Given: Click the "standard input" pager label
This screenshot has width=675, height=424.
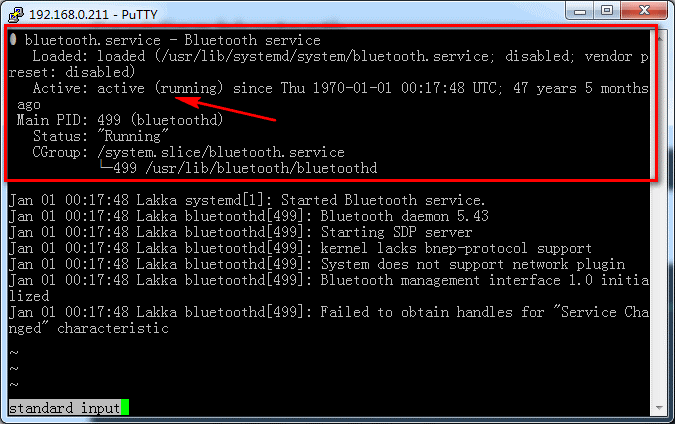Looking at the screenshot, I should point(64,408).
